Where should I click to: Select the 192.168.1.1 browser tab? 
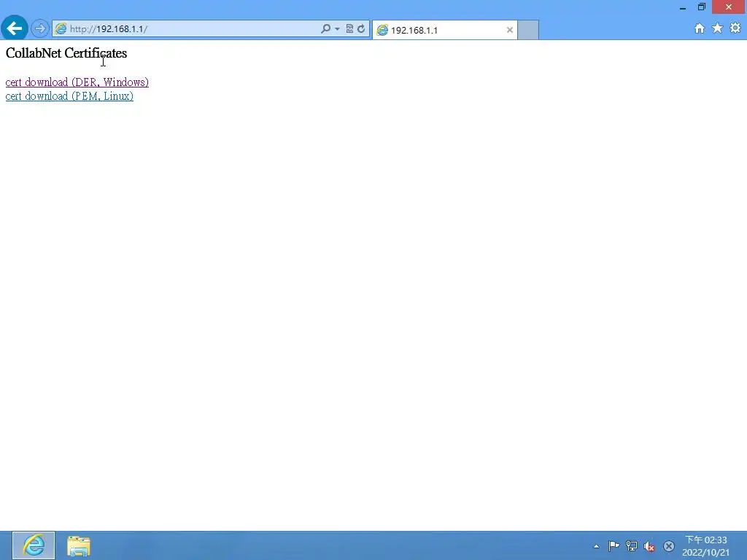[444, 30]
